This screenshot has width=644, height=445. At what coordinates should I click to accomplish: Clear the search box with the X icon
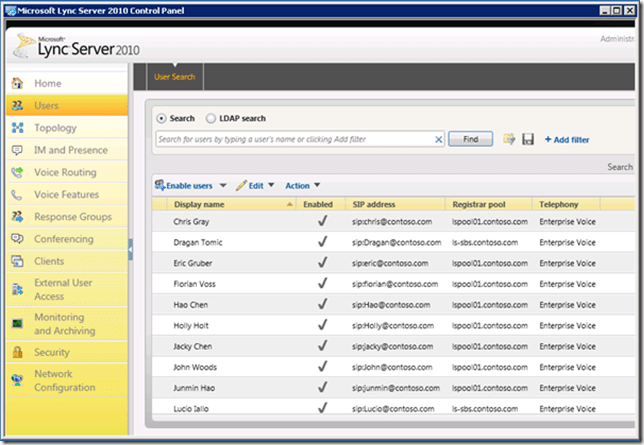(x=438, y=140)
